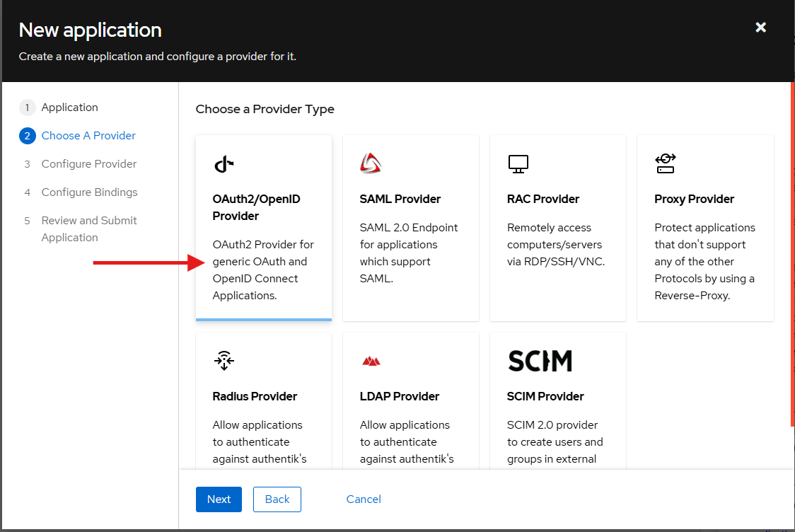Screen dimensions: 795x532
Task: Select the Choose A Provider step
Action: tap(88, 136)
